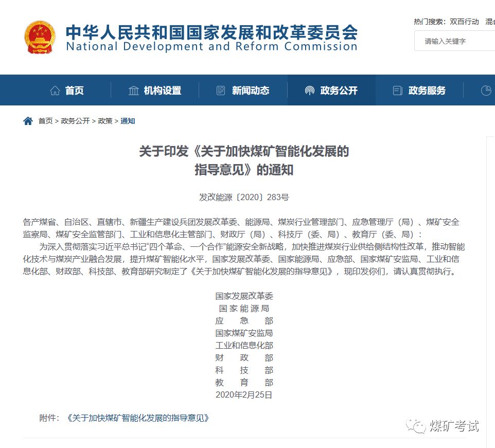
Task: Click the 通知 breadcrumb link
Action: coord(128,121)
